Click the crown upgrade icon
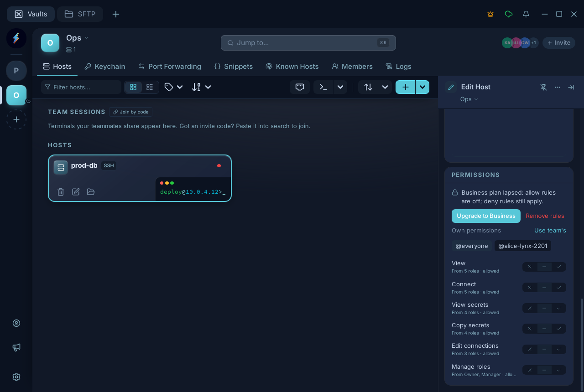The width and height of the screenshot is (584, 392). click(x=490, y=14)
